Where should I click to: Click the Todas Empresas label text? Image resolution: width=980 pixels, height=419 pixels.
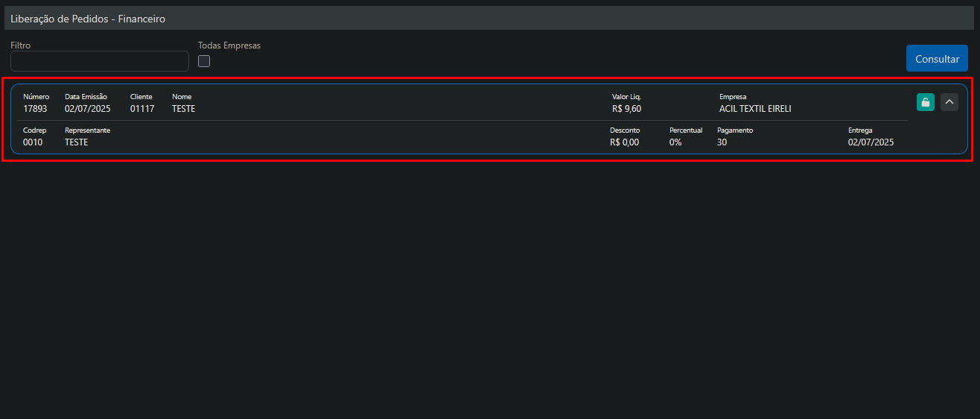[229, 45]
